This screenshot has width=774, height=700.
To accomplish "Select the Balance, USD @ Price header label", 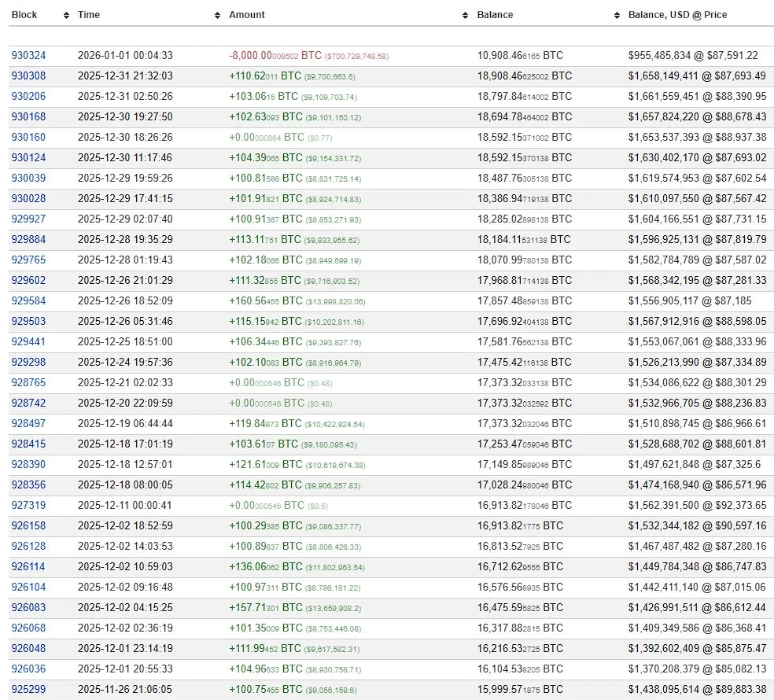I will click(677, 14).
